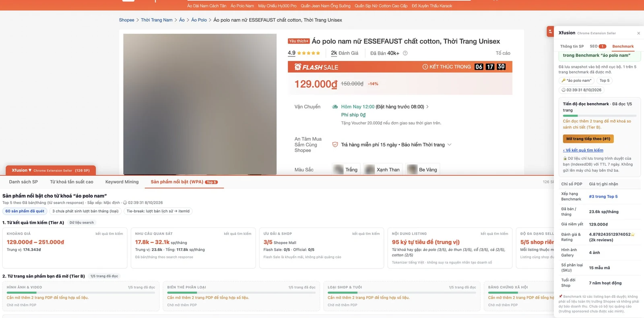Click the question mark icon beside Đã Bán 40k+
The width and height of the screenshot is (644, 318).
pos(405,53)
